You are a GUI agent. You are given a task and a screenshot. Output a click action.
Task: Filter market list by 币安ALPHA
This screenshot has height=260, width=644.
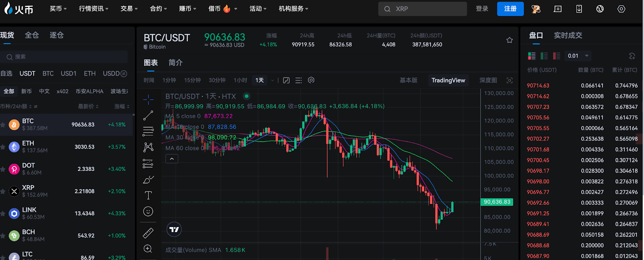coord(89,91)
